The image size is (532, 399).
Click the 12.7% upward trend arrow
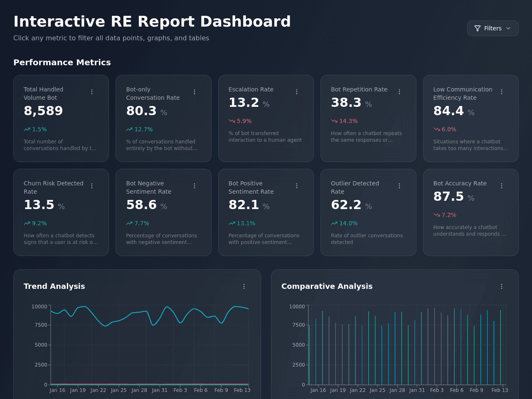pos(129,129)
